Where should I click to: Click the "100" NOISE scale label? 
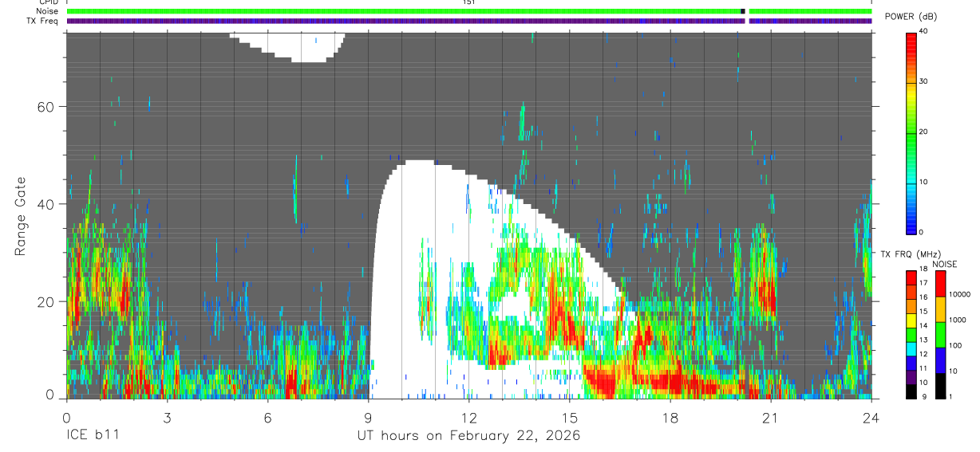(x=956, y=346)
